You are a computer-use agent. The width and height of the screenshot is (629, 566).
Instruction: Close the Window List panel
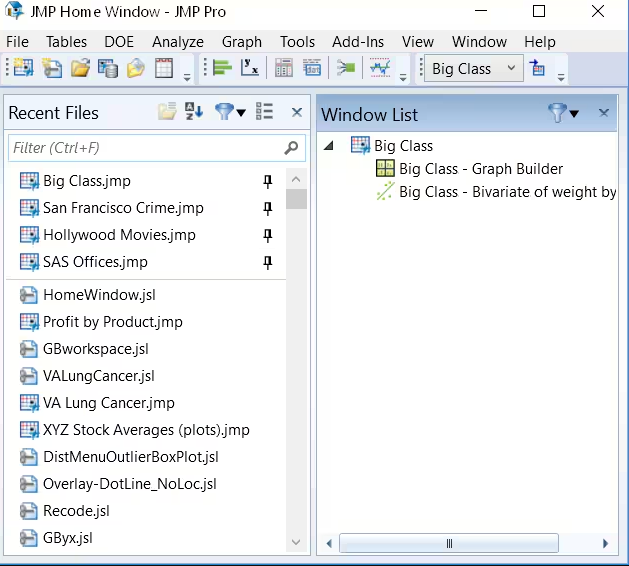603,113
